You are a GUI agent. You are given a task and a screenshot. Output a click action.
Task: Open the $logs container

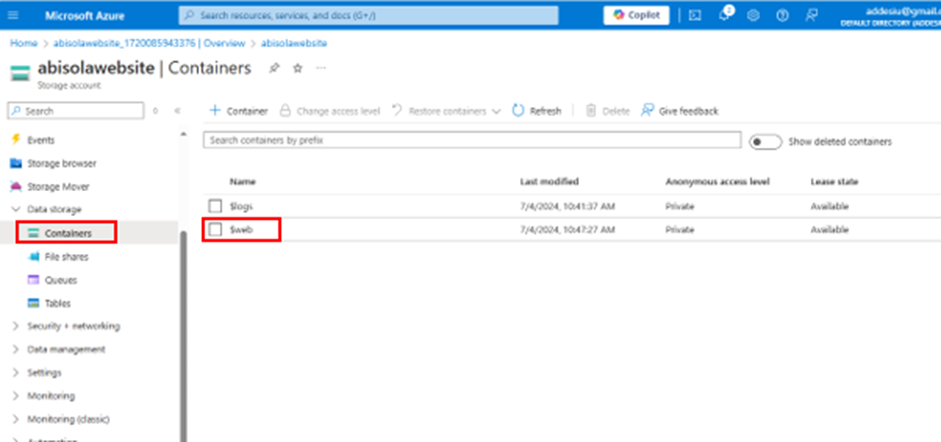coord(241,206)
